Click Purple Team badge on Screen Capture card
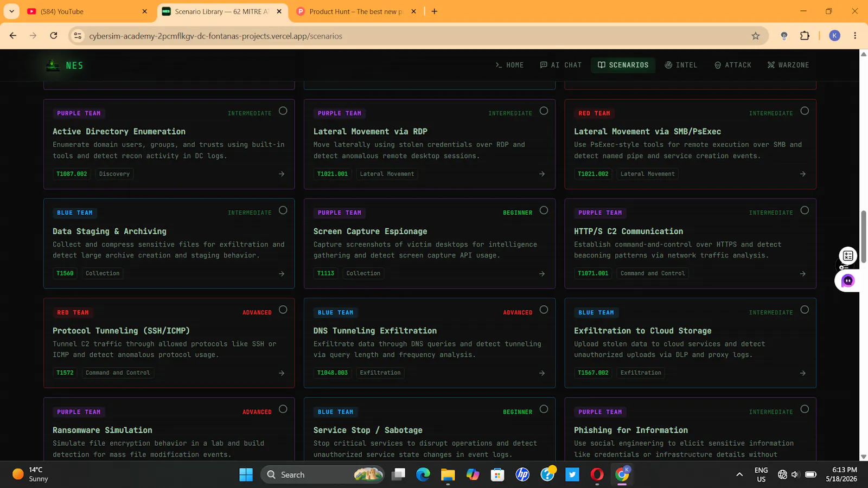This screenshot has height=488, width=868. (340, 213)
